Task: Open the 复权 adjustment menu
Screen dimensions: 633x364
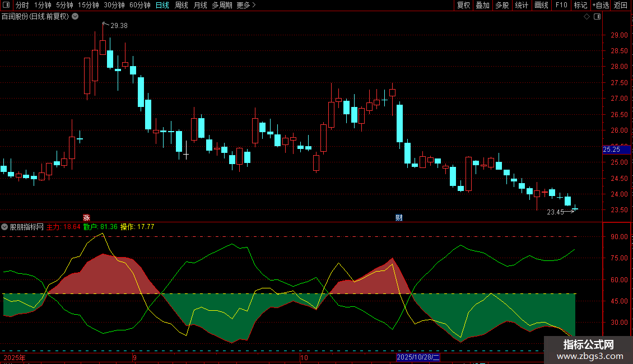Action: (x=463, y=5)
